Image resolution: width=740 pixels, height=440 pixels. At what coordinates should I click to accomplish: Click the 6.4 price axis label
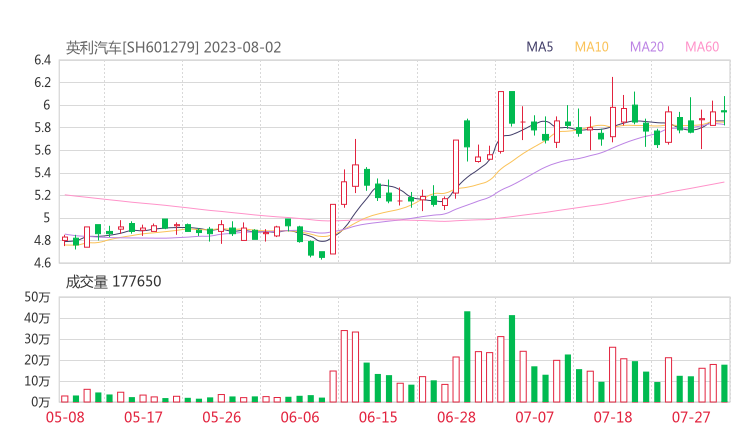42,60
